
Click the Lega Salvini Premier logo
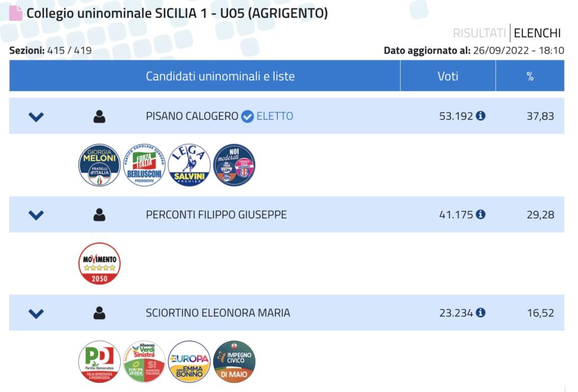click(189, 165)
